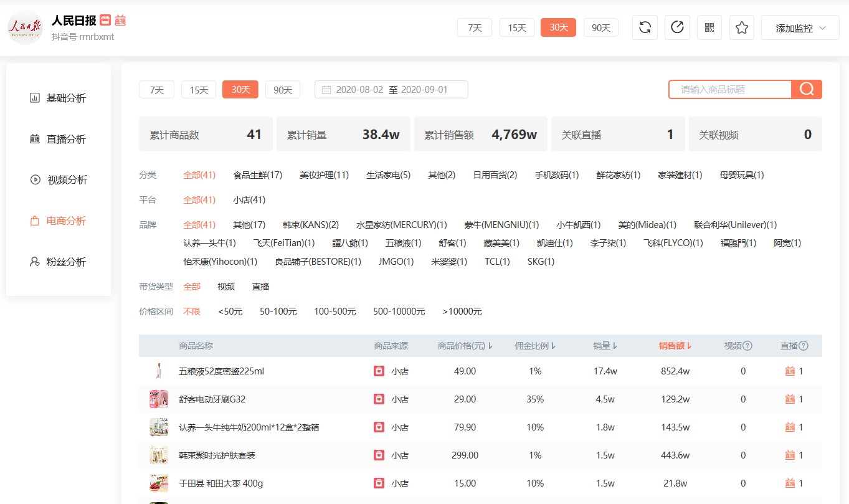The height and width of the screenshot is (504, 849).
Task: Click the live icon in 于田县大枣 row
Action: [790, 483]
